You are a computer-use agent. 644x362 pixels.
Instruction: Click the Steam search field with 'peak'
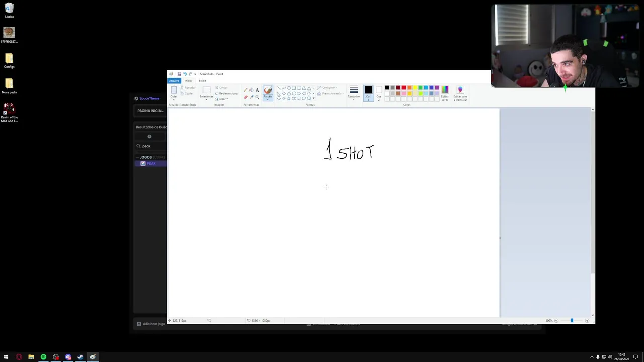coord(150,146)
